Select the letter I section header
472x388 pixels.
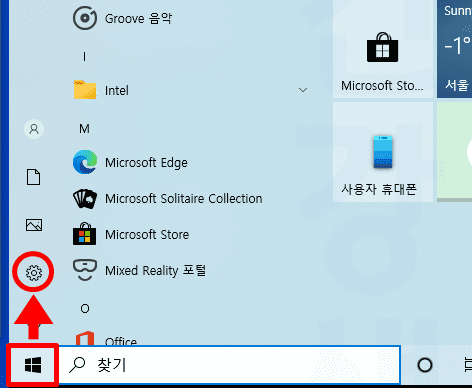point(84,57)
